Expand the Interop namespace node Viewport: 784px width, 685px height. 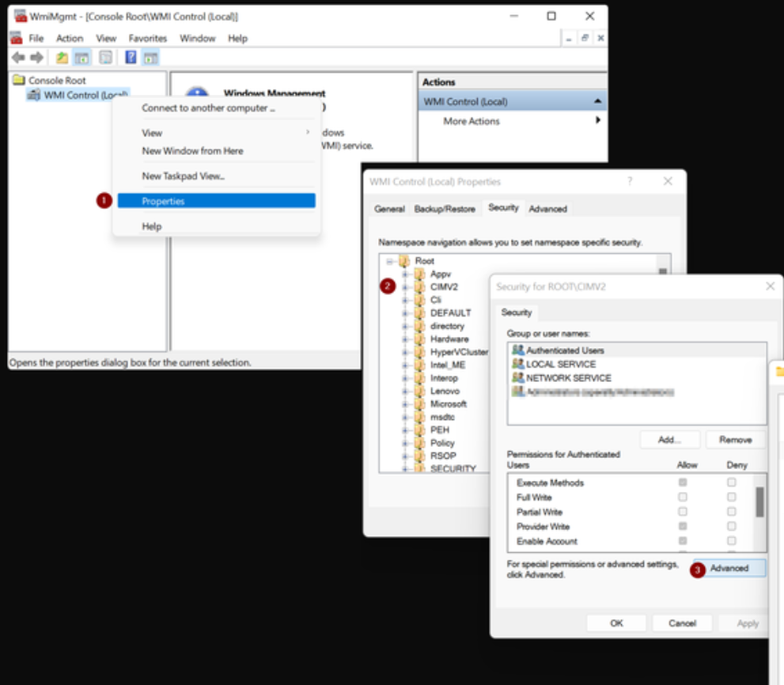(x=405, y=378)
